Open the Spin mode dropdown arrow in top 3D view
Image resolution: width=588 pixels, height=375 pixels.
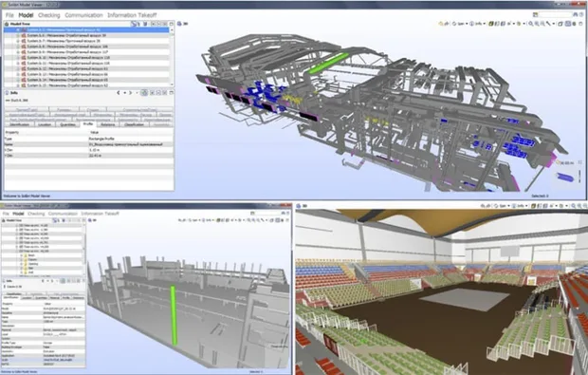467,24
